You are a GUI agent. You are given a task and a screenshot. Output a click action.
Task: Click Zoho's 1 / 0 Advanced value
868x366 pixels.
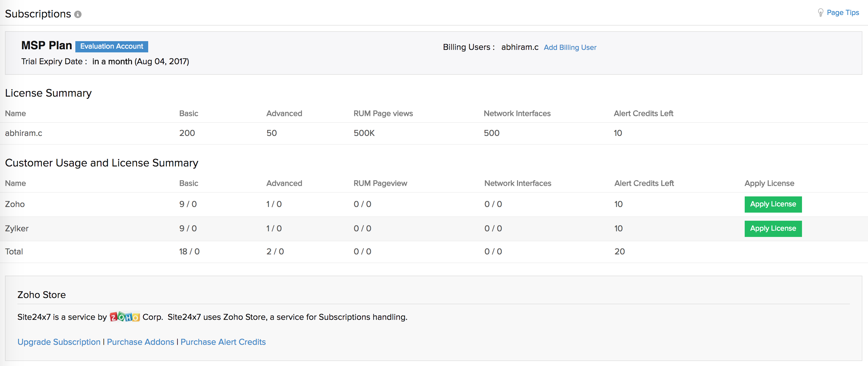274,204
